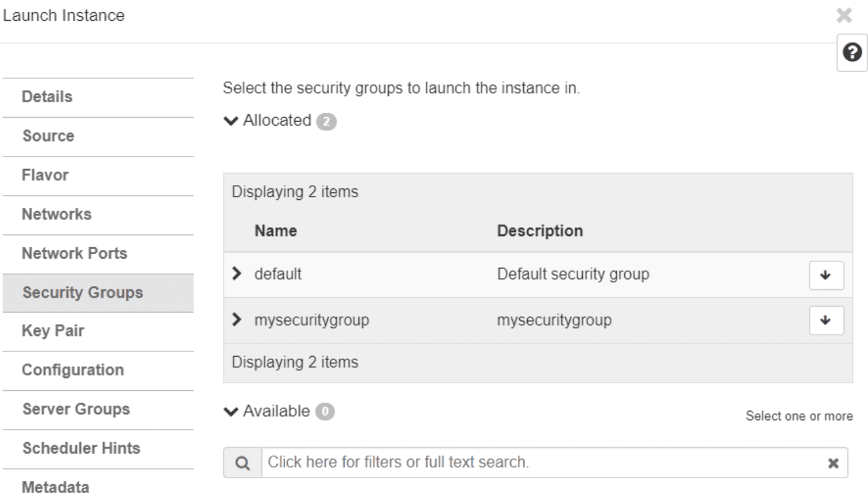
Task: Select the Networks tab
Action: (x=57, y=214)
